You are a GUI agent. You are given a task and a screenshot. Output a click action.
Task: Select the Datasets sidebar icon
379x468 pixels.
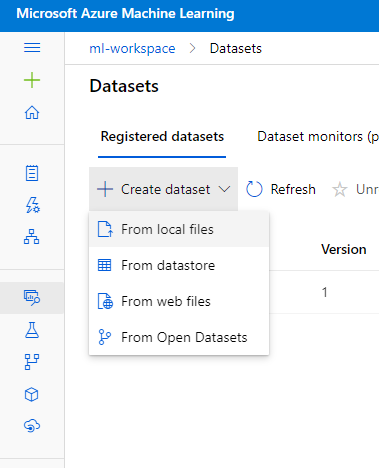pos(32,298)
